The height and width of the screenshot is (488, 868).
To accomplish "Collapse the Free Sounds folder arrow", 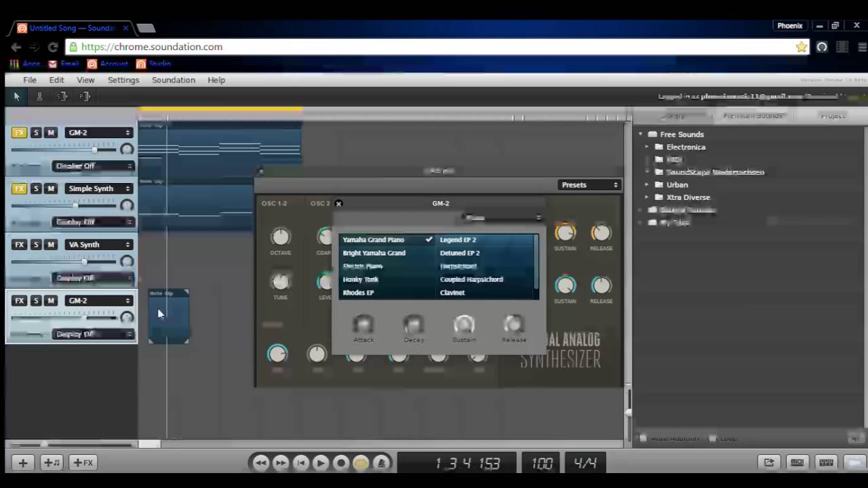I will click(x=640, y=134).
